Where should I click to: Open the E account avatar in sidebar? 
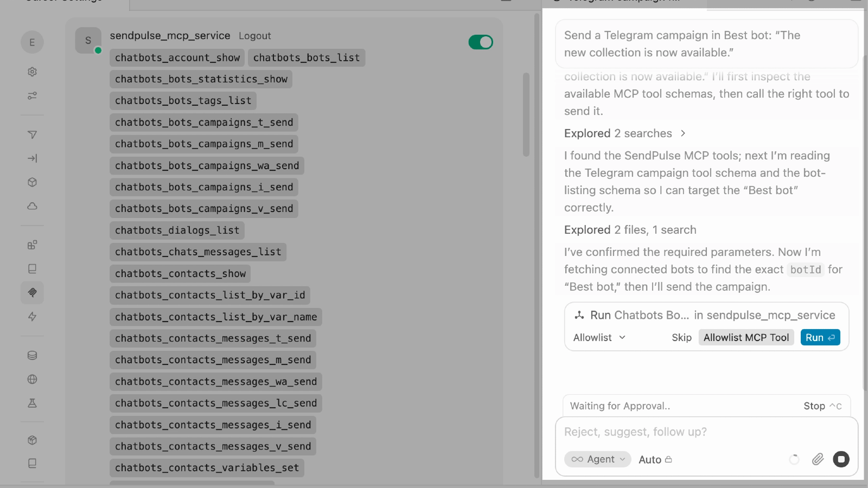point(32,42)
